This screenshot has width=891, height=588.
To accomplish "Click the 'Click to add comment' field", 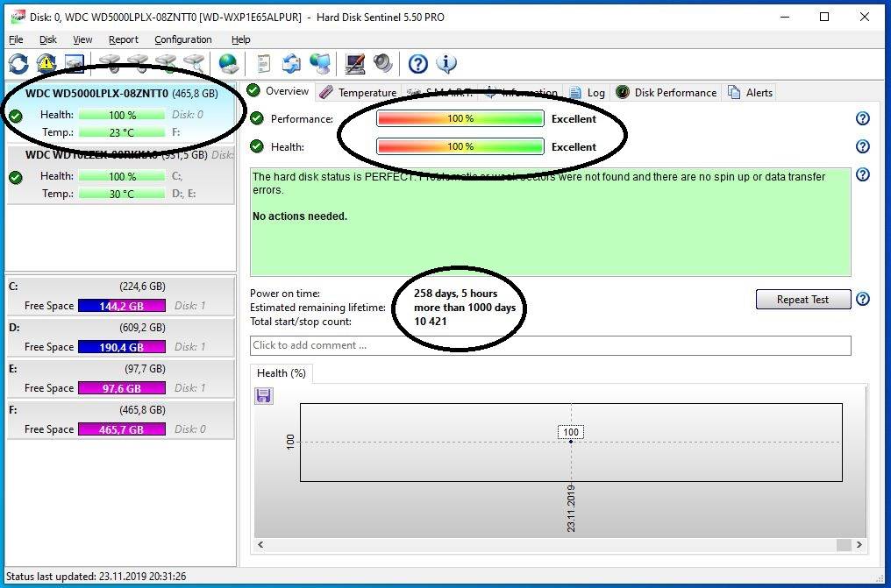I will [550, 345].
